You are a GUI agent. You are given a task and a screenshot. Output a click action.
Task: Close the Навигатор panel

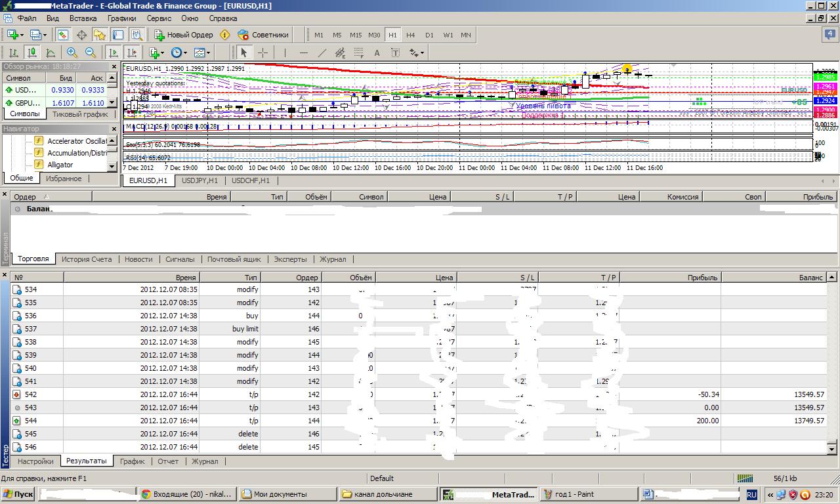114,129
